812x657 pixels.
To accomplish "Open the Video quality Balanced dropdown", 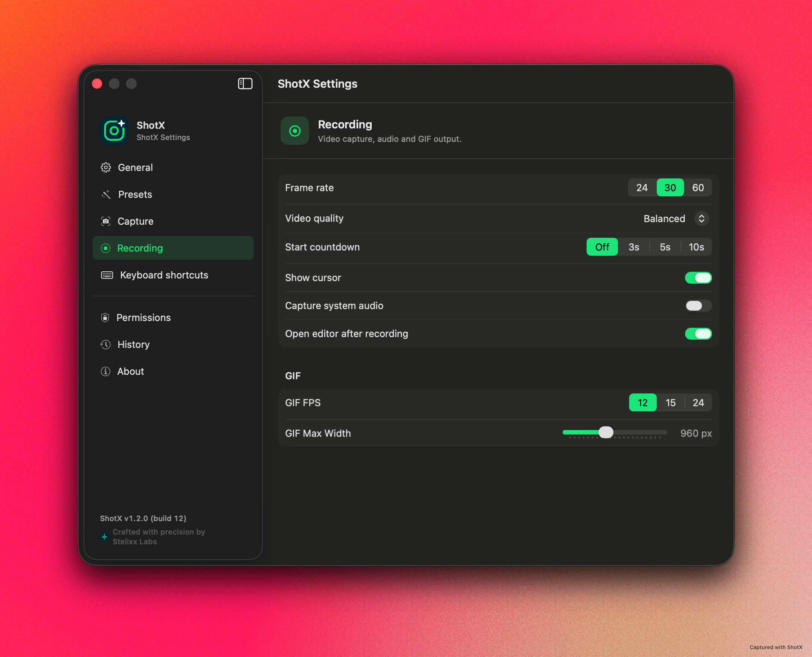I will (676, 218).
